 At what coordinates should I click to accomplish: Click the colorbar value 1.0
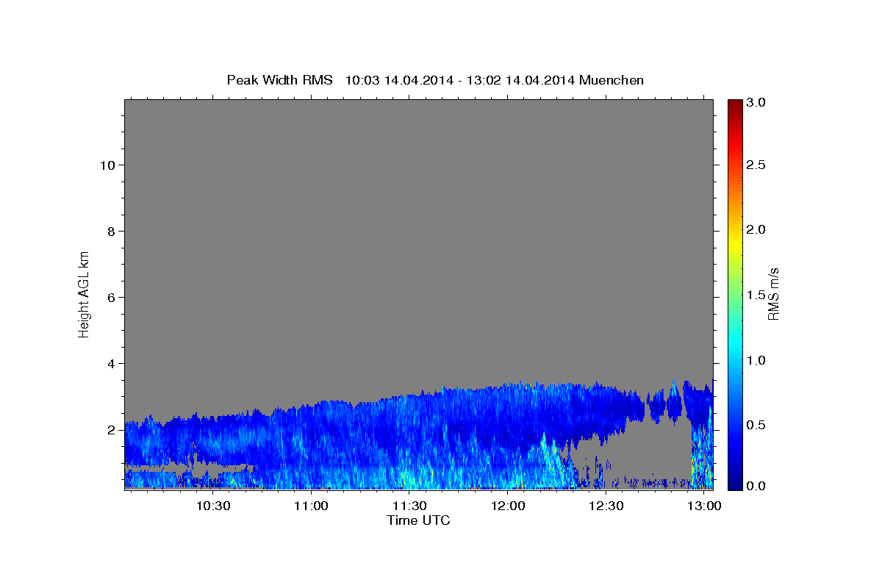(x=756, y=360)
